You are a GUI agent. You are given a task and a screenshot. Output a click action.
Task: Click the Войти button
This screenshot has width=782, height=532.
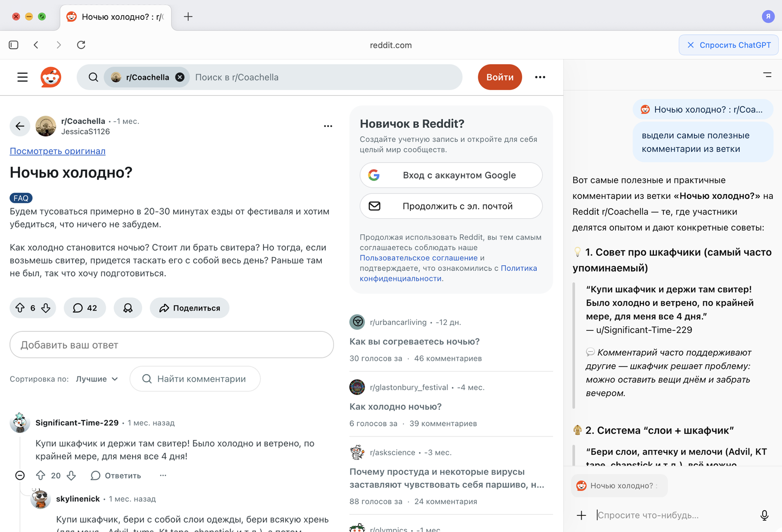(x=500, y=77)
